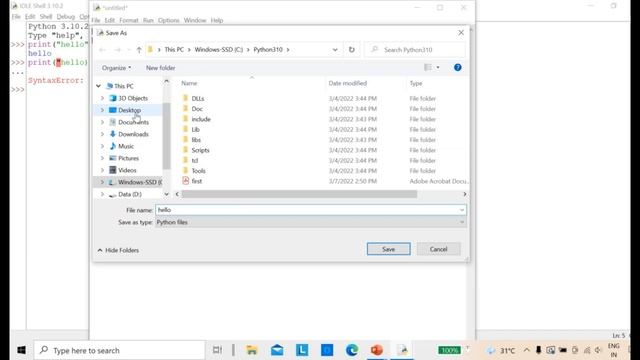Select Documents in the navigation tree
The width and height of the screenshot is (640, 360).
point(133,122)
